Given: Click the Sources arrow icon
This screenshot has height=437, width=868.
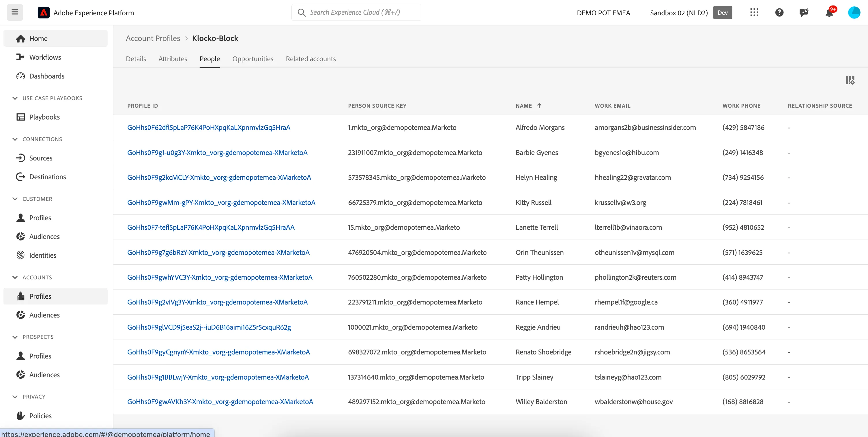Looking at the screenshot, I should [x=20, y=158].
